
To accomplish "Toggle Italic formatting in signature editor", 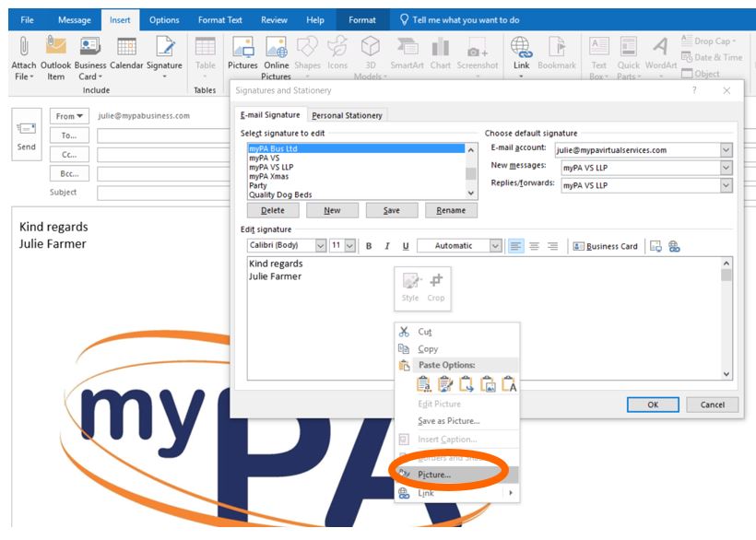I will click(x=387, y=246).
